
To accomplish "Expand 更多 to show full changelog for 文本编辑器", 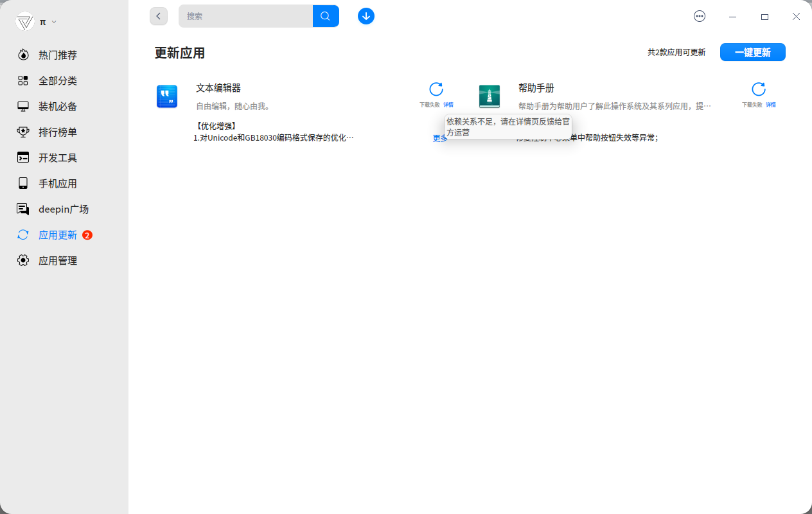I will (x=439, y=138).
